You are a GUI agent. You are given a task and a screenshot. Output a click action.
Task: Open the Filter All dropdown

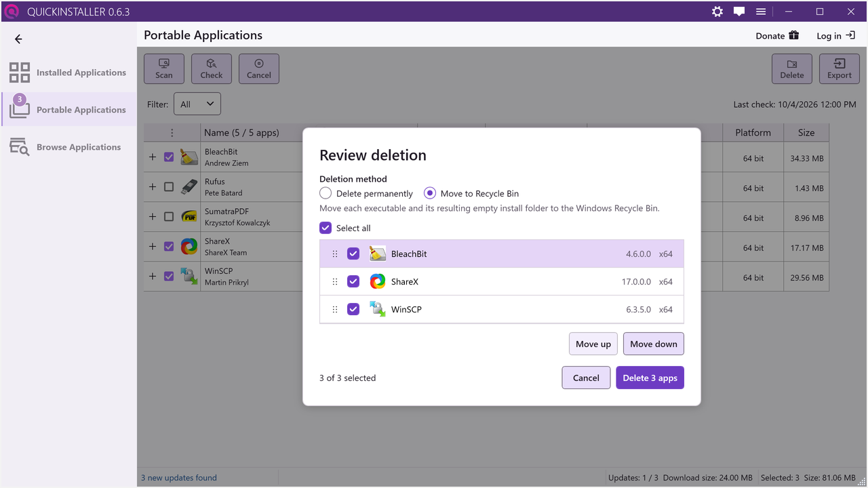197,104
